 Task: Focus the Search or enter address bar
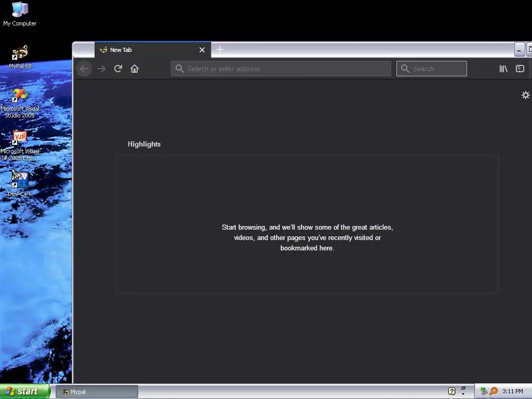coord(281,69)
